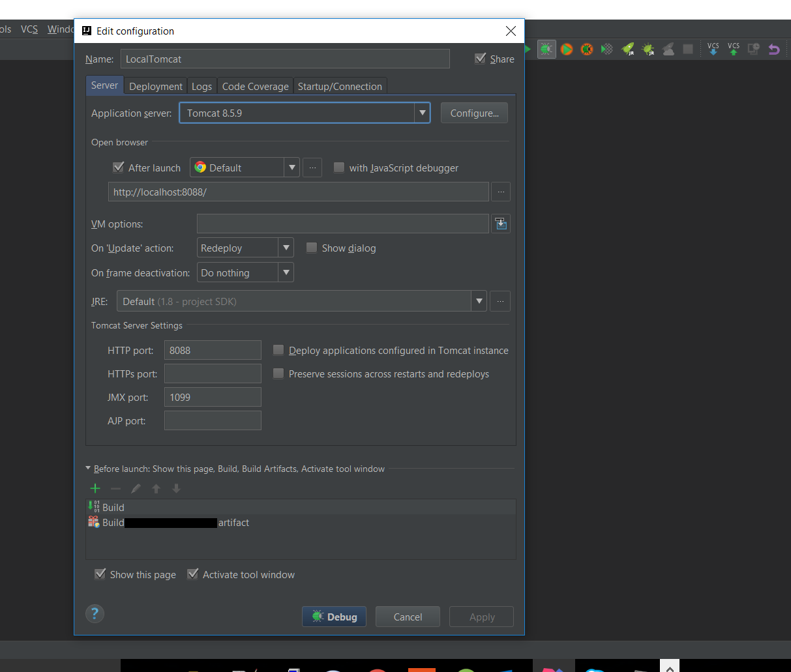This screenshot has height=672, width=791.
Task: Check Deploy applications configured in Tomcat instance
Action: click(x=278, y=350)
